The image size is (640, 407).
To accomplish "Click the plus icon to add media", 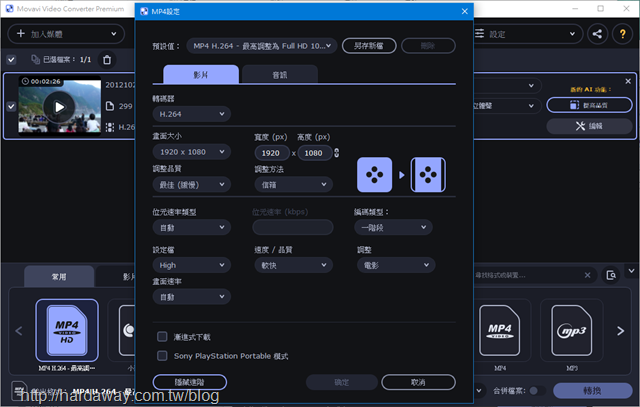I will [21, 33].
